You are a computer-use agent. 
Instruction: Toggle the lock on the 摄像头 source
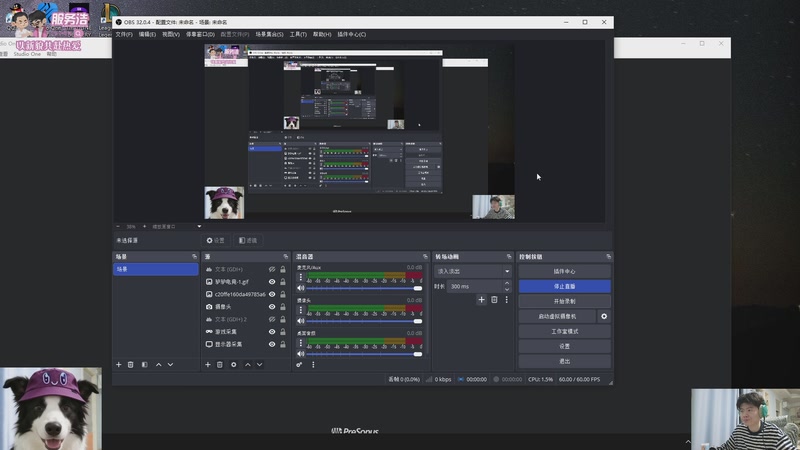pyautogui.click(x=283, y=307)
